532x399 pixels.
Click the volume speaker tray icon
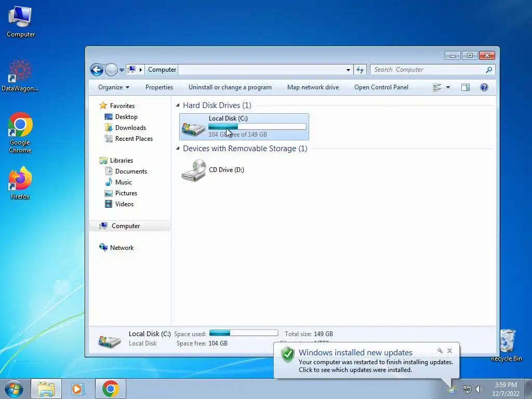pos(480,390)
